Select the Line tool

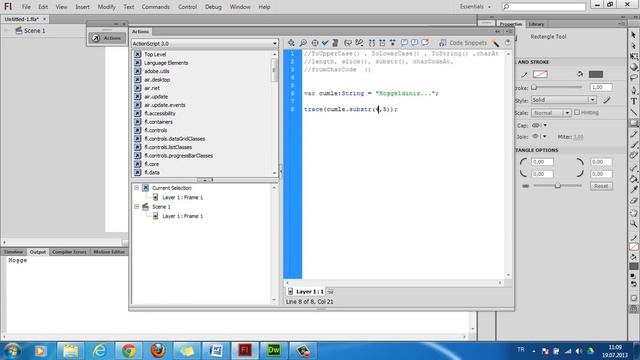633,112
